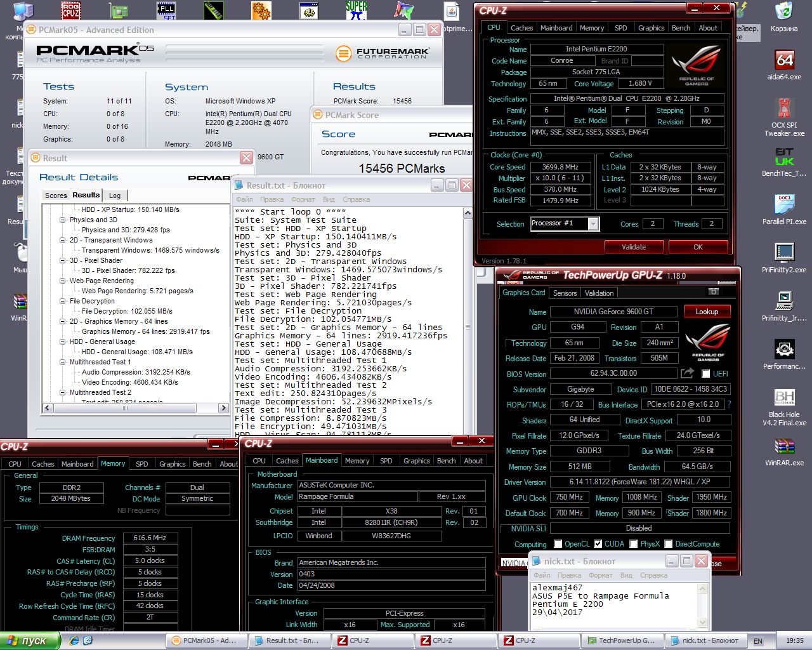The image size is (812, 650).
Task: Collapse the Web Page Rendering node
Action: click(63, 281)
